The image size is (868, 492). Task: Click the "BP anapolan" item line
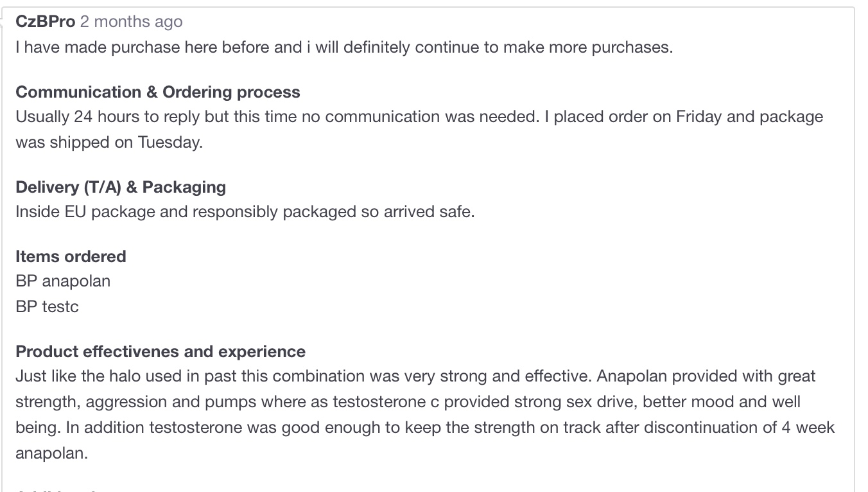pyautogui.click(x=63, y=281)
